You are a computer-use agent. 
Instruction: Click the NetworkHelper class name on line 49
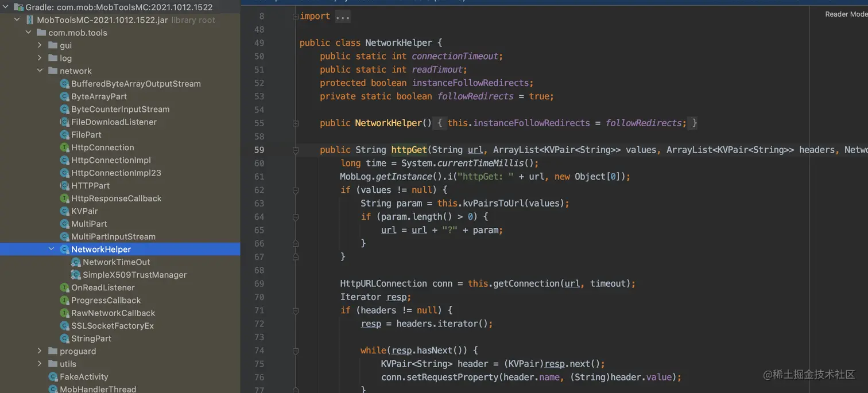pyautogui.click(x=399, y=43)
